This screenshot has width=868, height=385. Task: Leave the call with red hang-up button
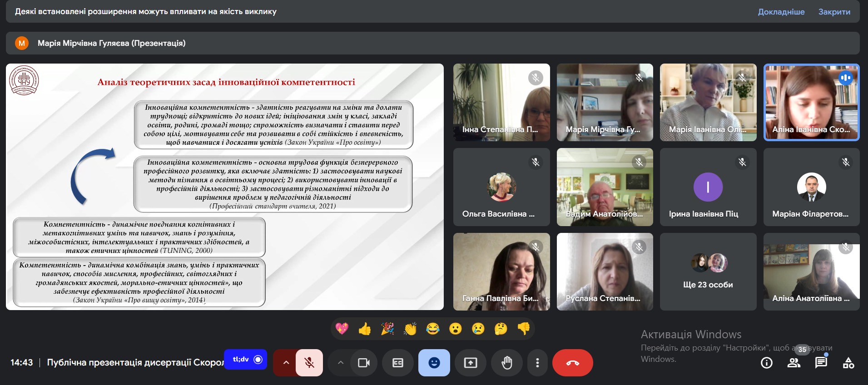(573, 363)
